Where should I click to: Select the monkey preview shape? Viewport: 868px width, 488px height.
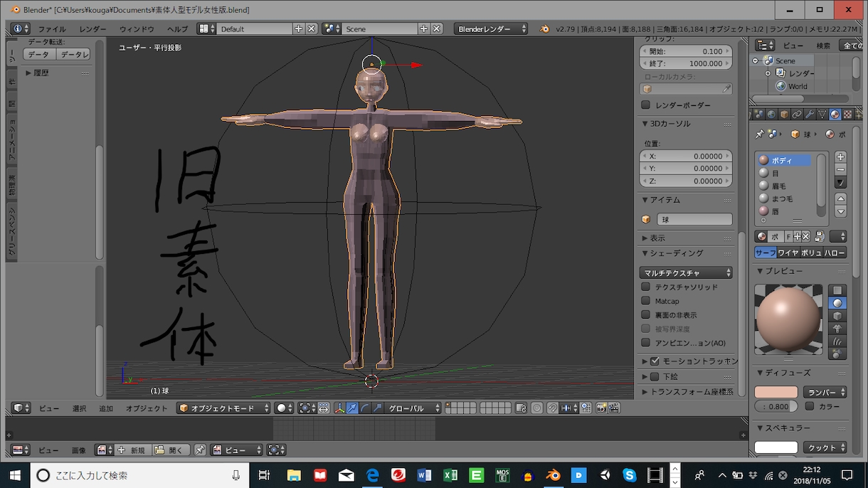(837, 329)
